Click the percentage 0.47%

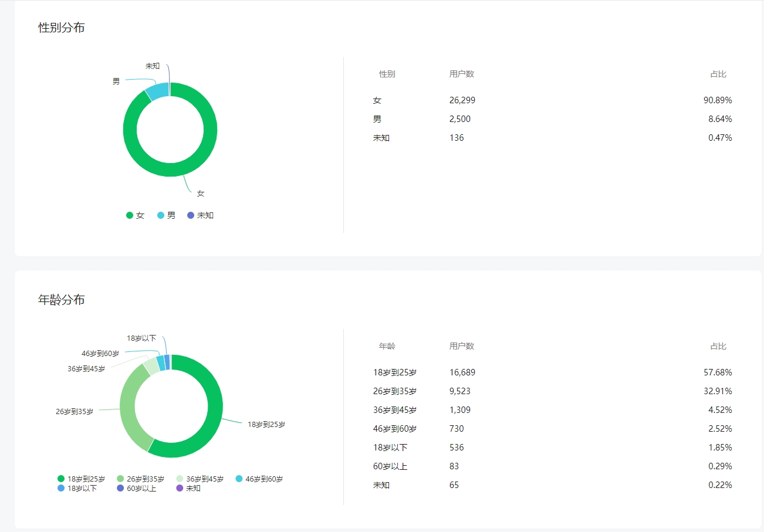[x=720, y=138]
